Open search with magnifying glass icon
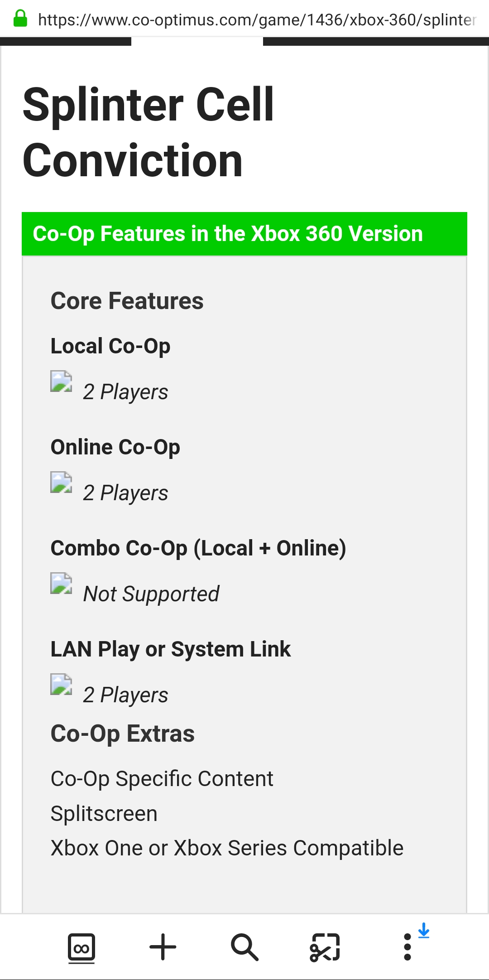Screen dimensions: 489x980 tap(244, 947)
